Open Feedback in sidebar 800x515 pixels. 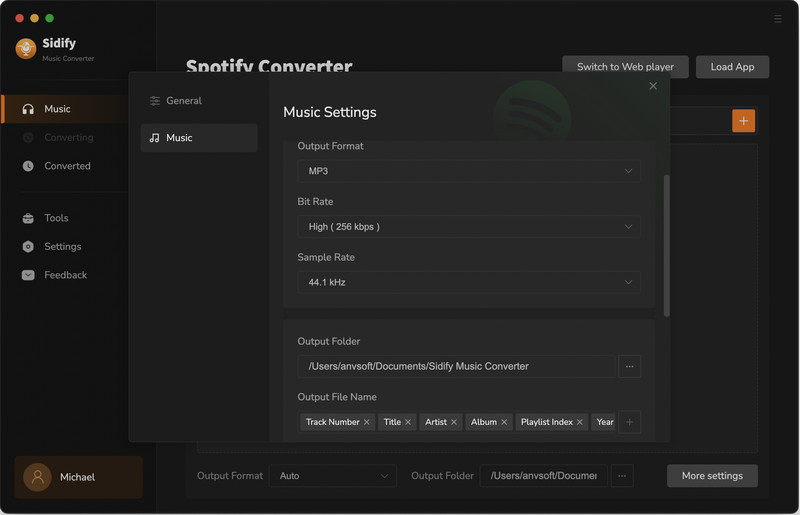point(65,276)
